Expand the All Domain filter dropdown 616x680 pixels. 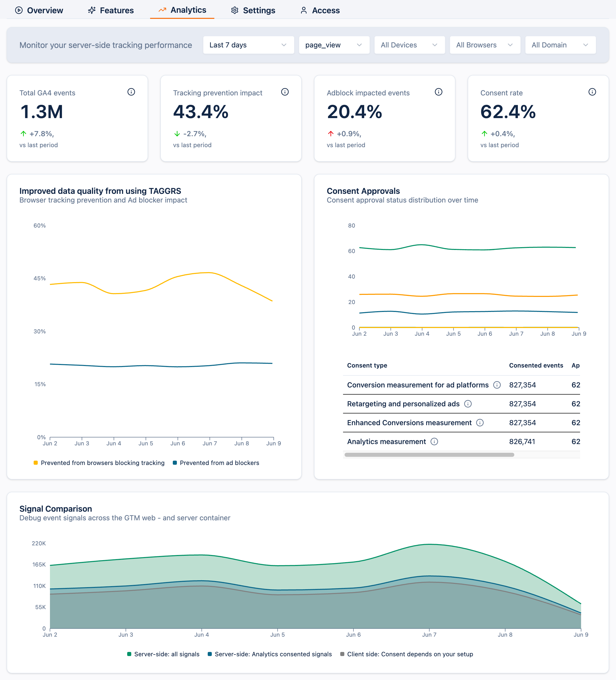click(560, 45)
